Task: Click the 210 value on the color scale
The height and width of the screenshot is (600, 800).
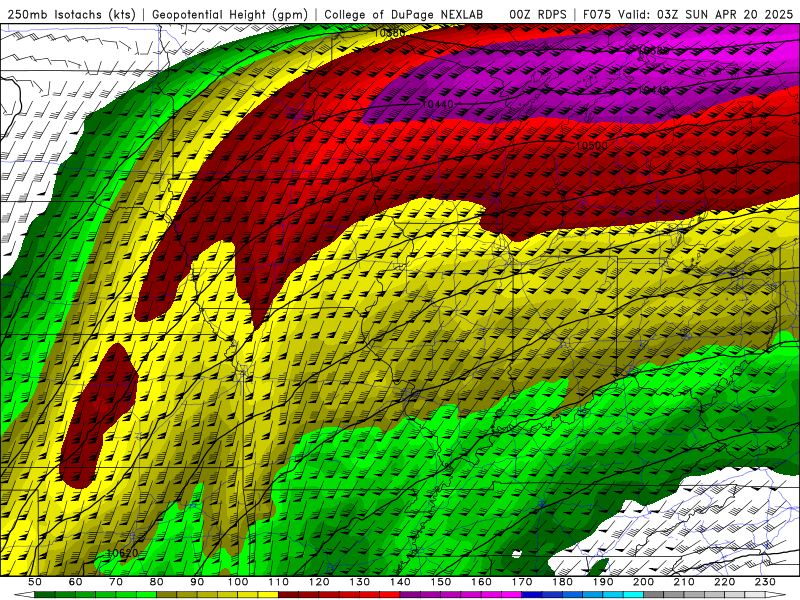Action: tap(684, 582)
